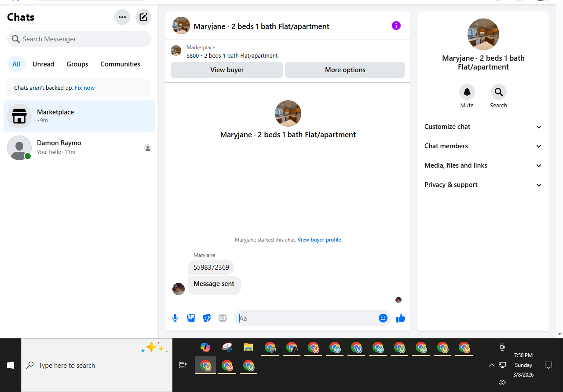This screenshot has width=563, height=392.
Task: Mute the conversation with the bell icon
Action: point(467,92)
